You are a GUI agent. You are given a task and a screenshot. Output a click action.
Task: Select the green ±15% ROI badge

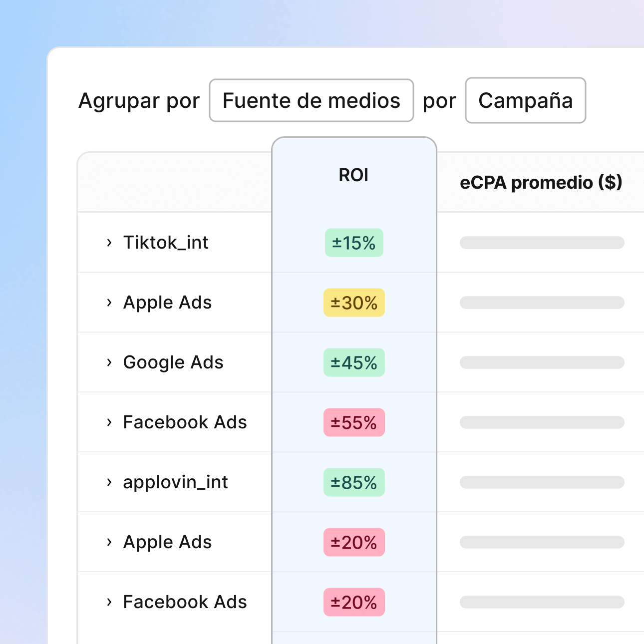coord(354,243)
